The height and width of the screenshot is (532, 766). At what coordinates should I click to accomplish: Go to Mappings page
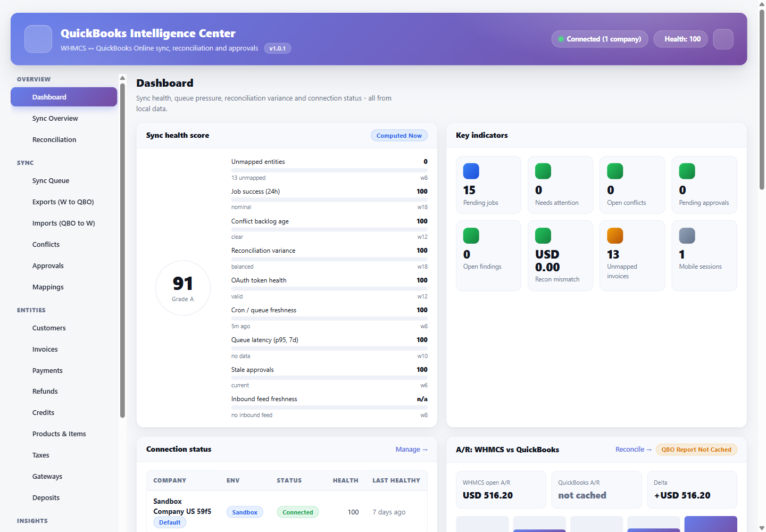64,287
